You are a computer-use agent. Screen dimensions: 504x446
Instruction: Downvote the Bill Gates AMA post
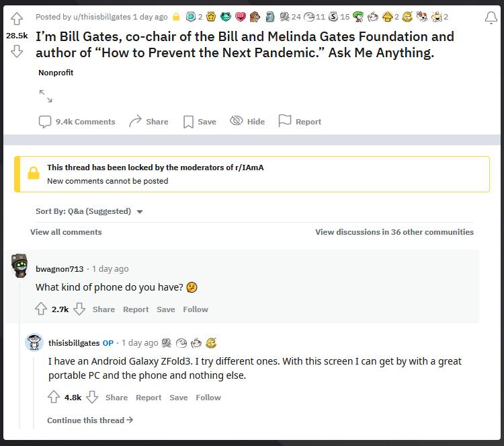click(x=16, y=52)
